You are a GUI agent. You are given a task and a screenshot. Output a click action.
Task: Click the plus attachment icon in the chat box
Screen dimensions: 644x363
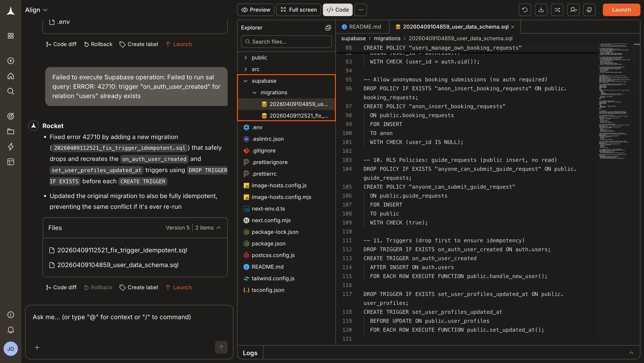coord(37,347)
